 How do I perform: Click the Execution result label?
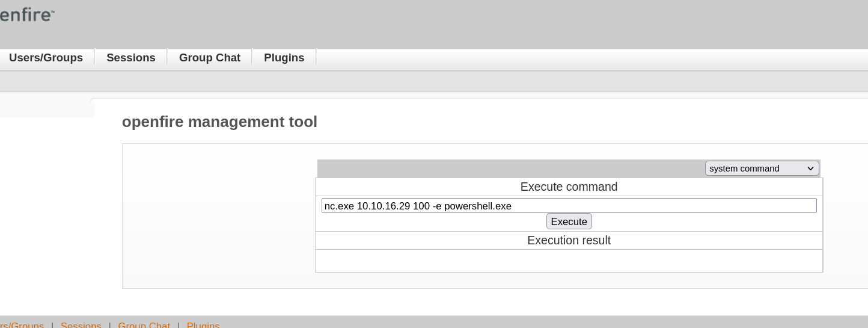point(569,240)
